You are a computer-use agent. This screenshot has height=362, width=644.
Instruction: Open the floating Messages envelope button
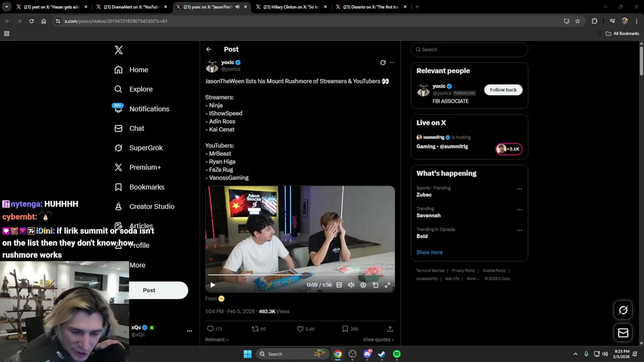pyautogui.click(x=623, y=333)
